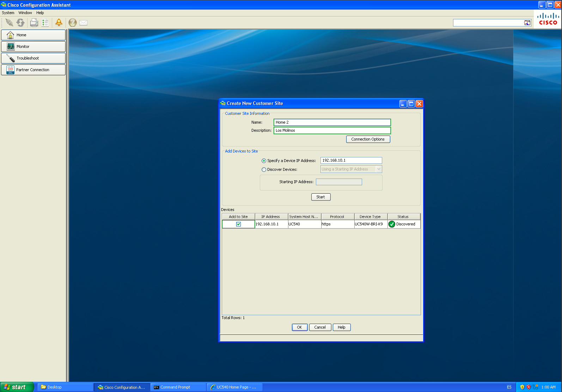The image size is (562, 392).
Task: Open the Preferences list icon in toolbar
Action: click(x=45, y=23)
